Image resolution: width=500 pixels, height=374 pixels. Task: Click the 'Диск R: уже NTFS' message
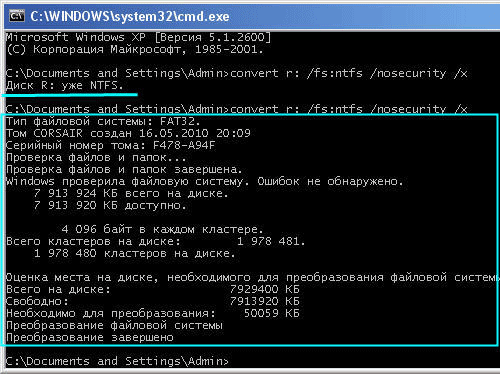point(65,86)
